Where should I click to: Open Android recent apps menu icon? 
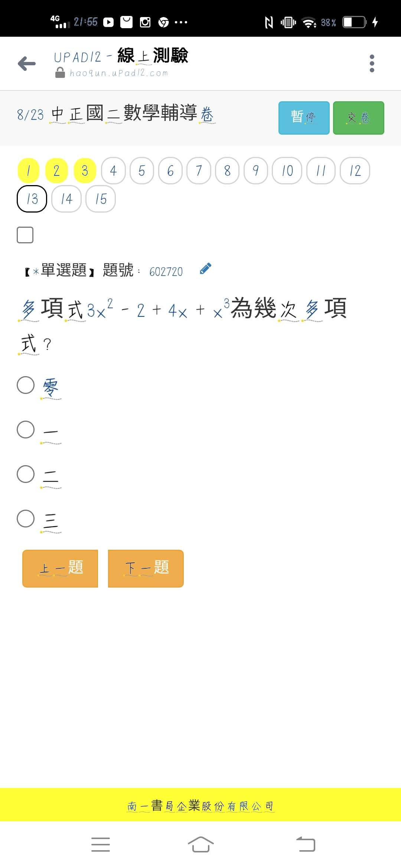101,844
